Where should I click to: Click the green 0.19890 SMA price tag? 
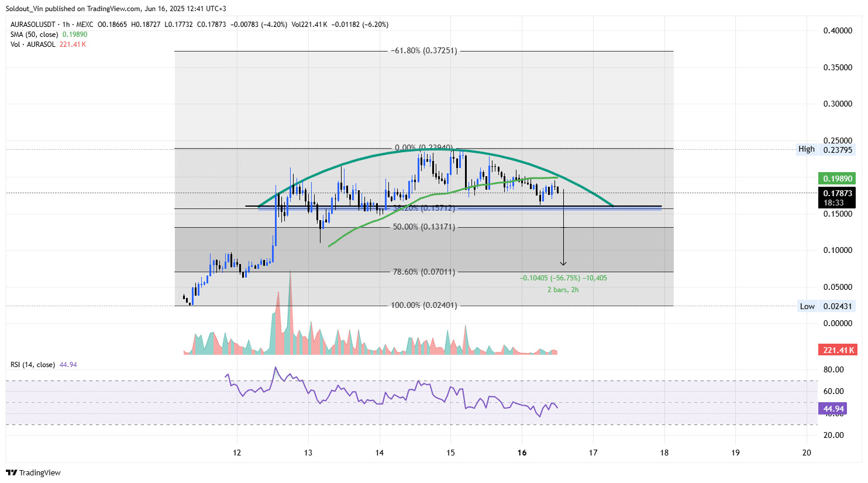click(x=838, y=179)
